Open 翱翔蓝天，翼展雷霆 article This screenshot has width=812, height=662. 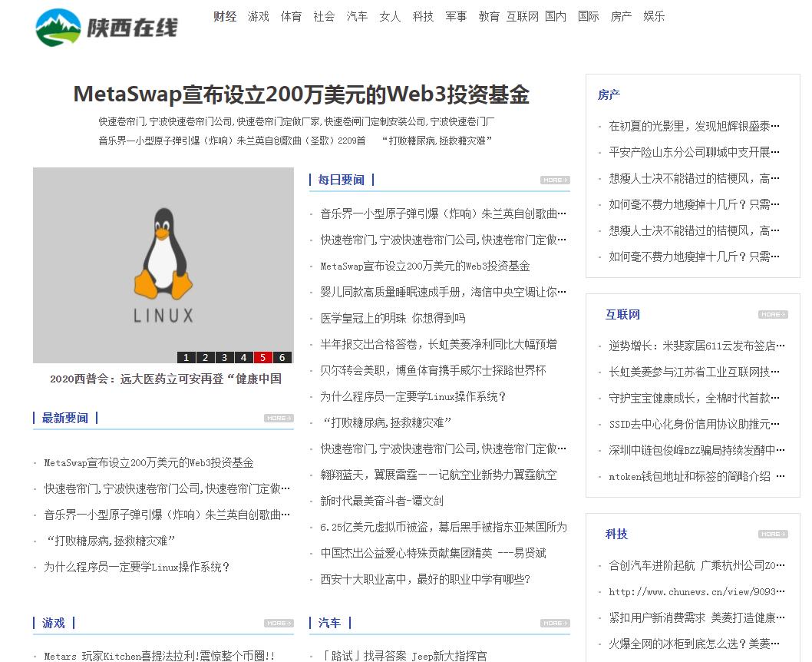coord(439,475)
